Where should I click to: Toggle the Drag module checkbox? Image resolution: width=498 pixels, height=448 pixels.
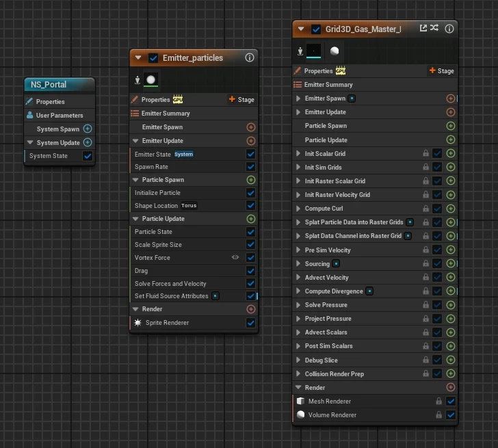click(x=250, y=271)
